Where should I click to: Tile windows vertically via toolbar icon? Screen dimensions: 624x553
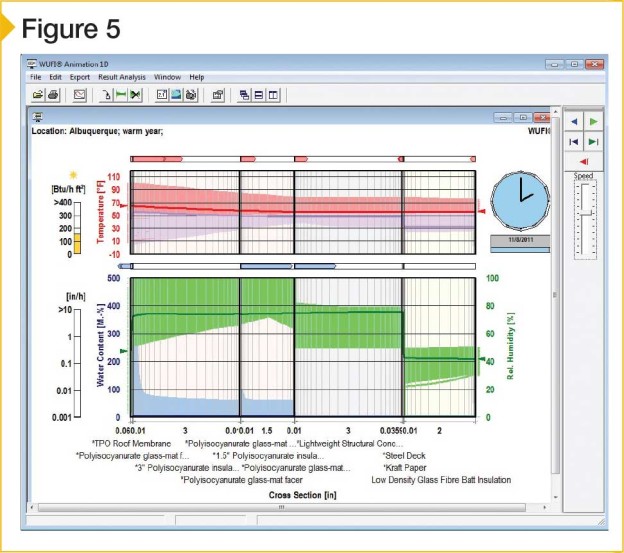[273, 95]
